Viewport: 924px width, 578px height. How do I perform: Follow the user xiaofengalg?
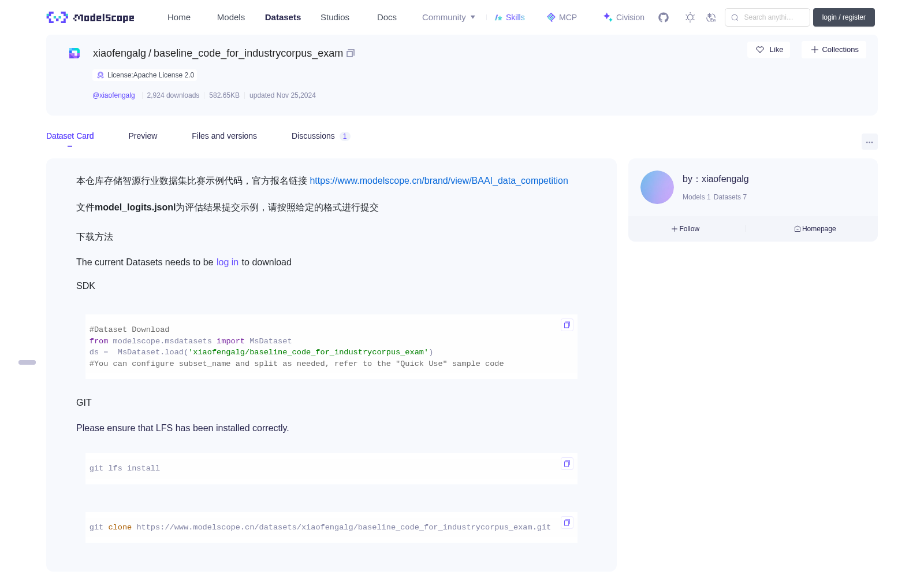click(x=685, y=229)
